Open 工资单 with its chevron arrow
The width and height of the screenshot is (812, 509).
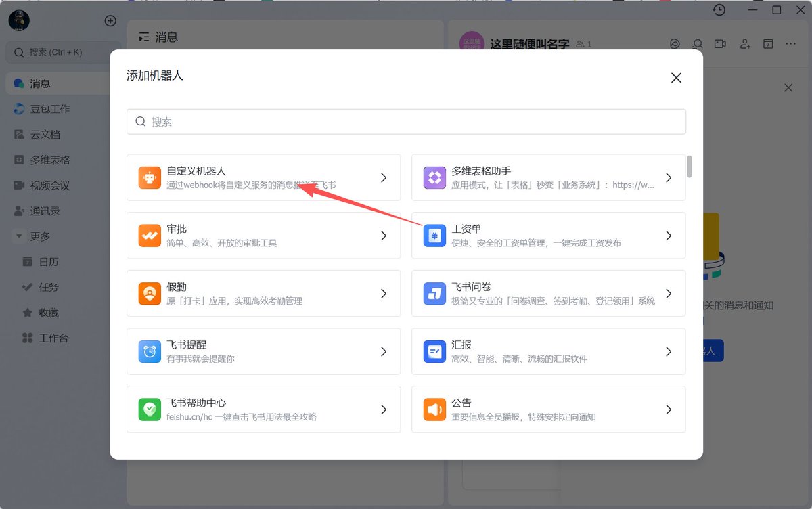click(x=669, y=236)
